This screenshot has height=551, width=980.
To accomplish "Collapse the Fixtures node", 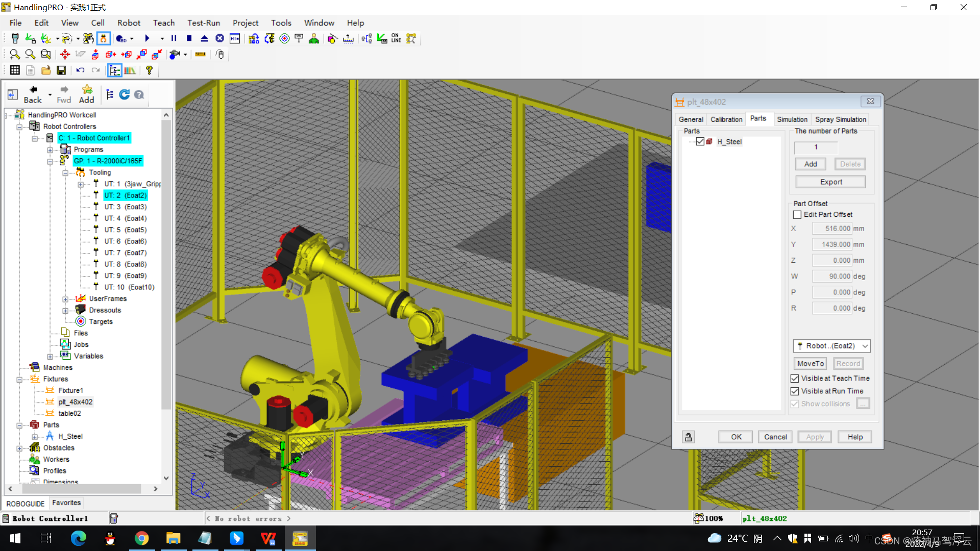I will (x=19, y=380).
